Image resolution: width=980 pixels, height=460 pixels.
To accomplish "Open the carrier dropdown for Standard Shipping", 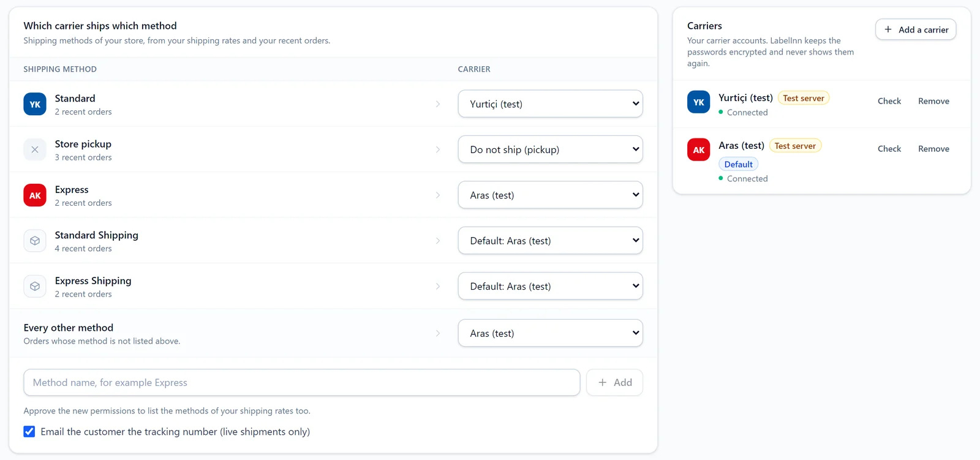I will click(550, 241).
